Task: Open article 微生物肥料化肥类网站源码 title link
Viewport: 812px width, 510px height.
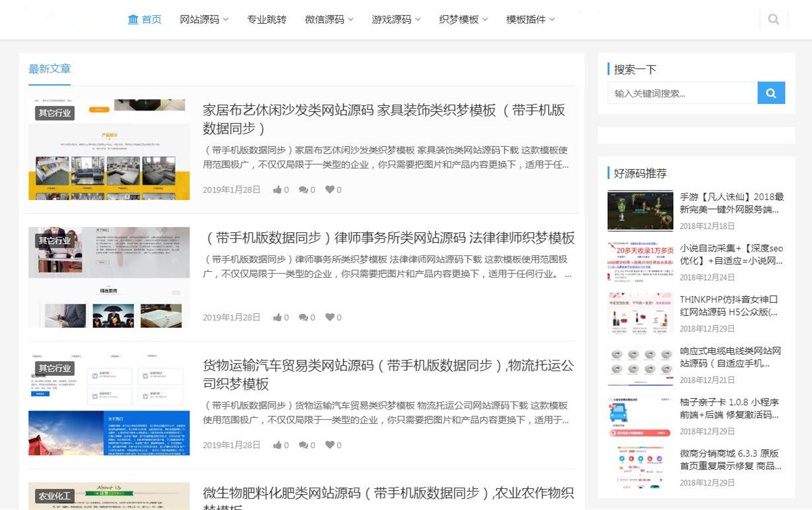Action: click(388, 500)
